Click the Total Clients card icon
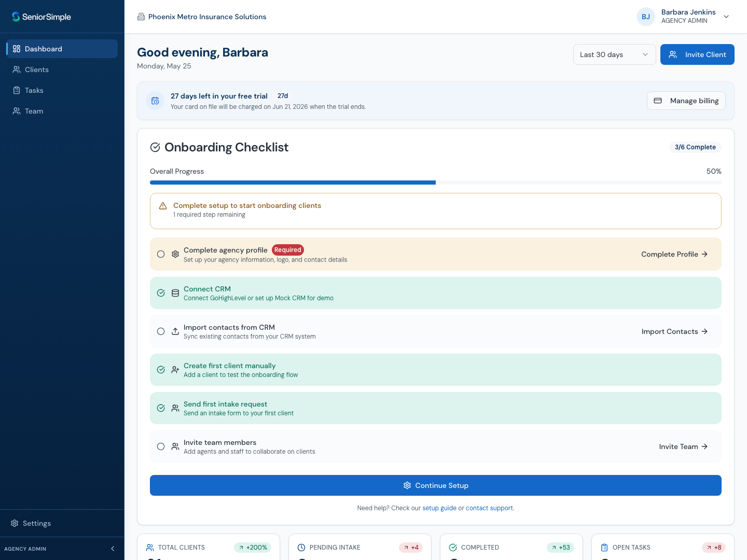 tap(150, 548)
